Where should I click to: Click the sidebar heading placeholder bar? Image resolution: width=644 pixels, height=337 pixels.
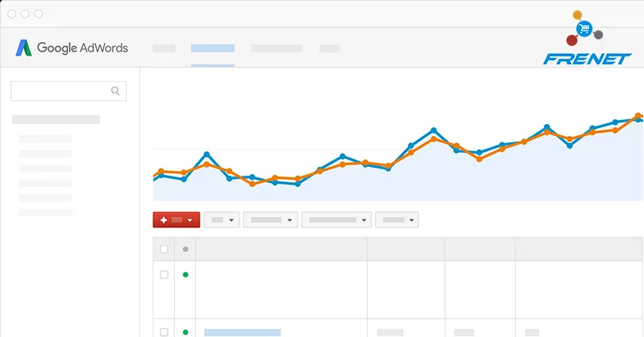click(x=56, y=119)
